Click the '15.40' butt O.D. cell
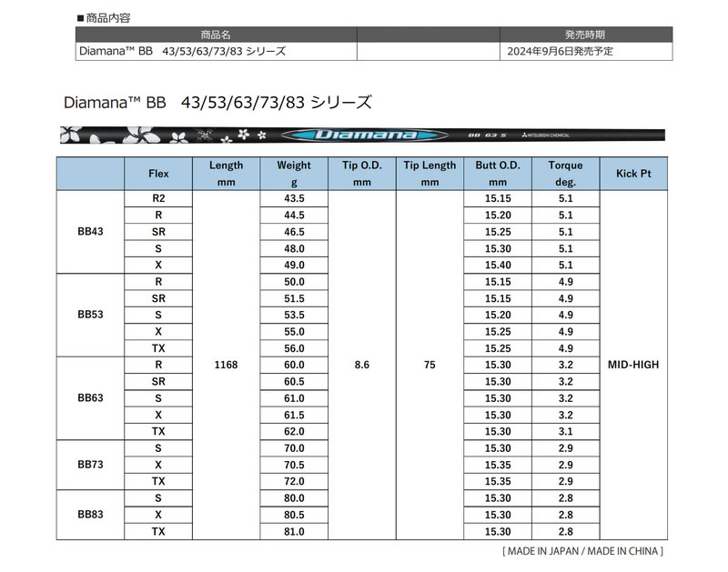728x572 pixels. [x=498, y=265]
